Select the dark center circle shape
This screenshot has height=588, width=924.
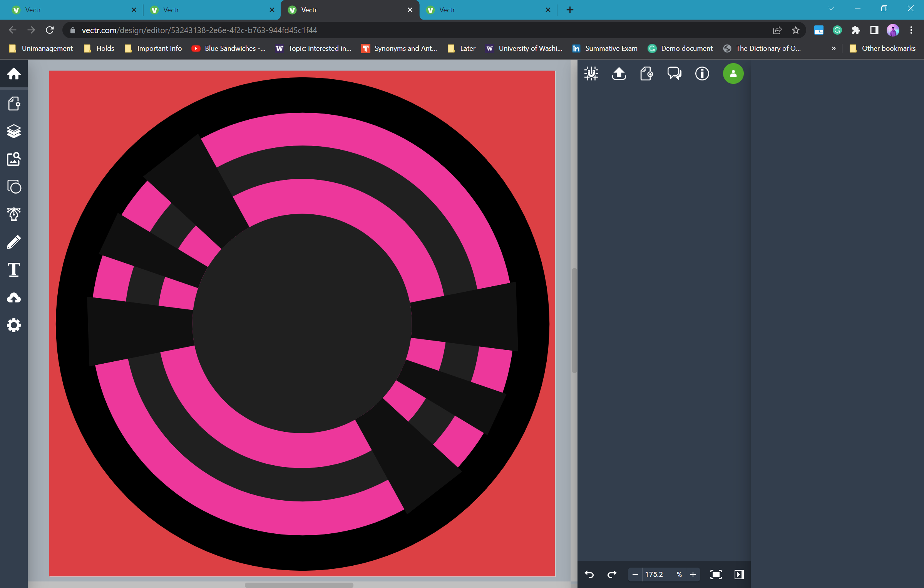302,323
